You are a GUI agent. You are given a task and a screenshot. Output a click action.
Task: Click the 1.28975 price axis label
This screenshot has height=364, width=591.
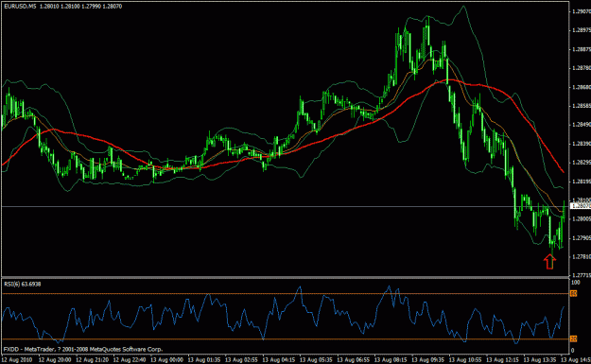tap(582, 30)
